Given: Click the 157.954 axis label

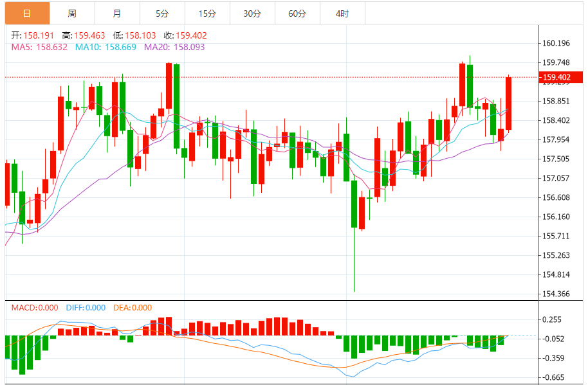Looking at the screenshot, I should [x=556, y=139].
